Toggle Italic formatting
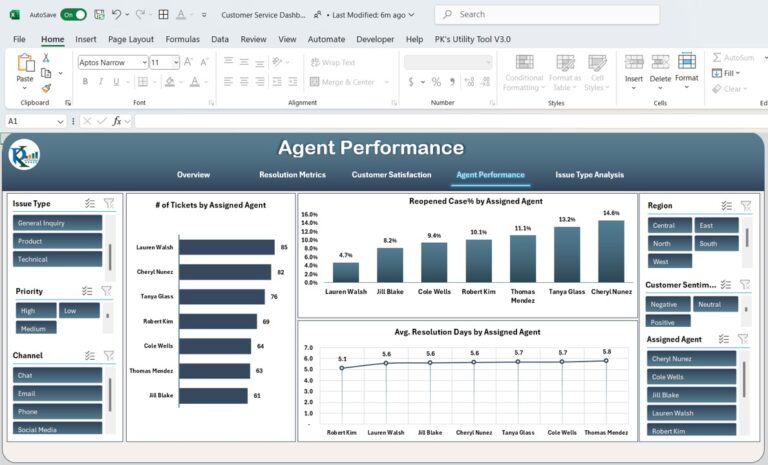768x465 pixels. [101, 82]
